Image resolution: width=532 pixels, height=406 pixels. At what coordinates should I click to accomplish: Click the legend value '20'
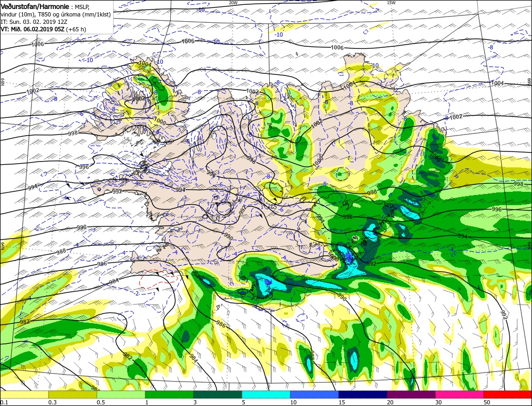(x=390, y=402)
